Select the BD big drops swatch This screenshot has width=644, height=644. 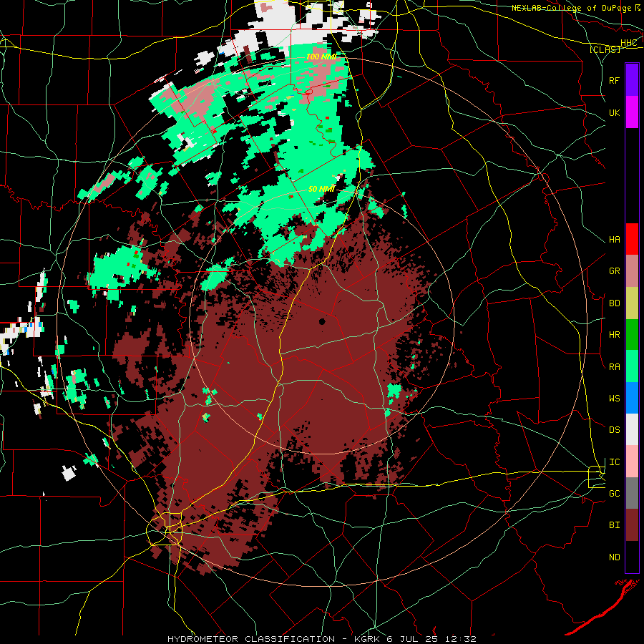[632, 303]
